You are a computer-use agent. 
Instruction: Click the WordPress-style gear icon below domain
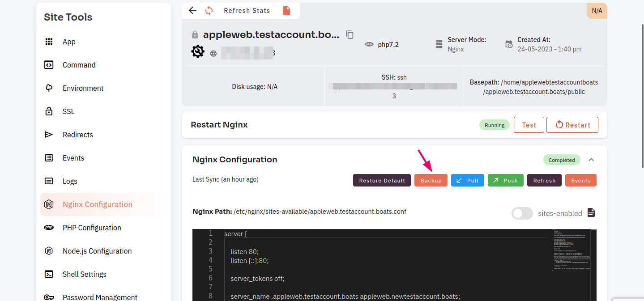[198, 52]
